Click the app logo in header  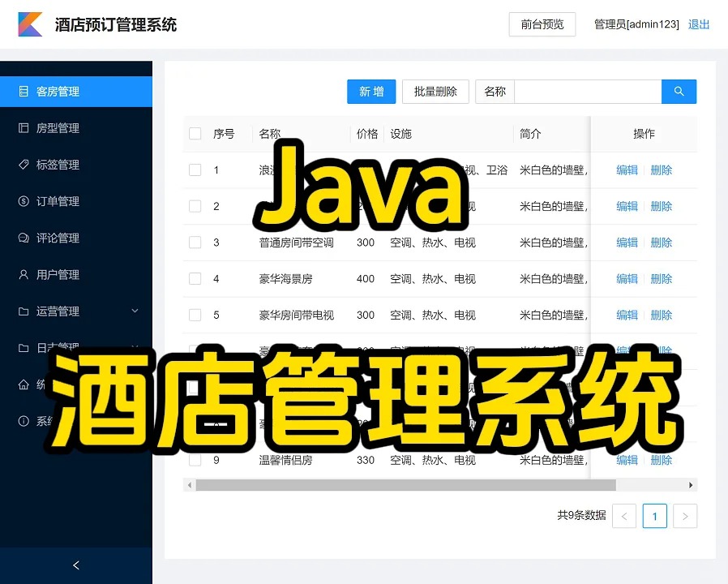click(30, 24)
